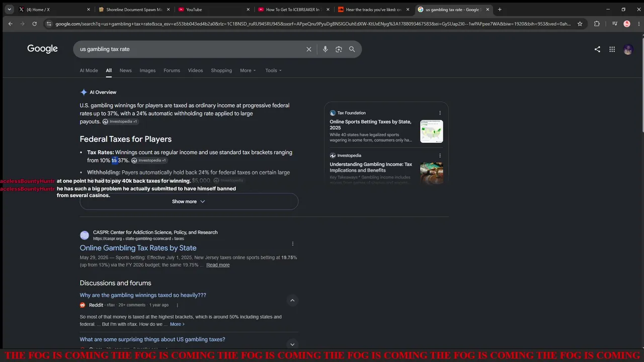Image resolution: width=644 pixels, height=362 pixels.
Task: Switch to the News results tab
Action: click(125, 70)
